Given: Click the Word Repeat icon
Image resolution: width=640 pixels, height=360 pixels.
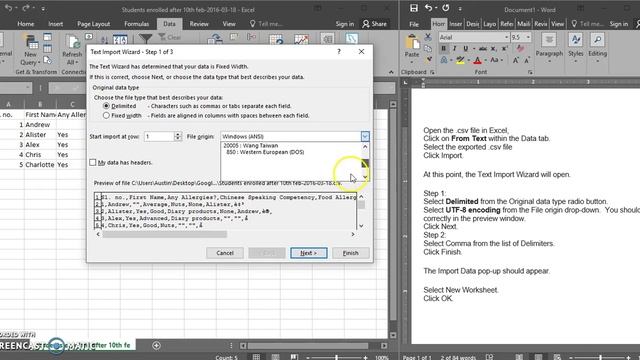Looking at the screenshot, I should click(x=446, y=8).
